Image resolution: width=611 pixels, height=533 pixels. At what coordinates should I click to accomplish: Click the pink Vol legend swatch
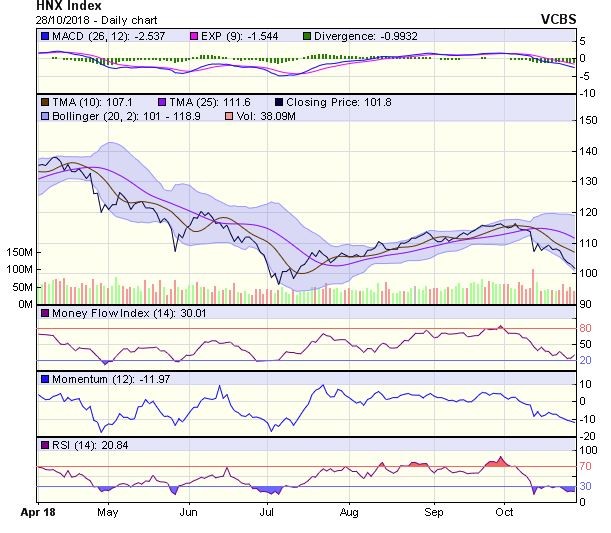tap(228, 116)
